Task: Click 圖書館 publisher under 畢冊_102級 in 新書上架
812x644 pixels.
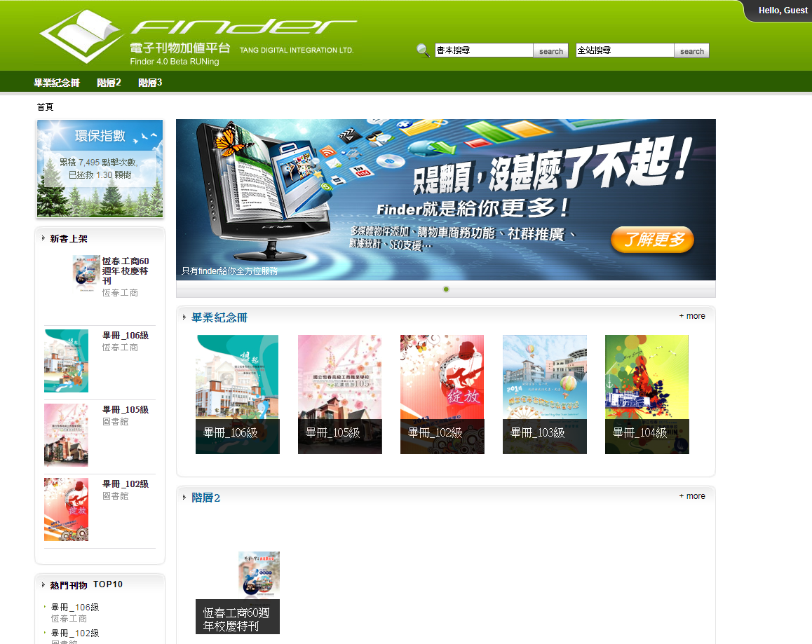Action: [116, 496]
